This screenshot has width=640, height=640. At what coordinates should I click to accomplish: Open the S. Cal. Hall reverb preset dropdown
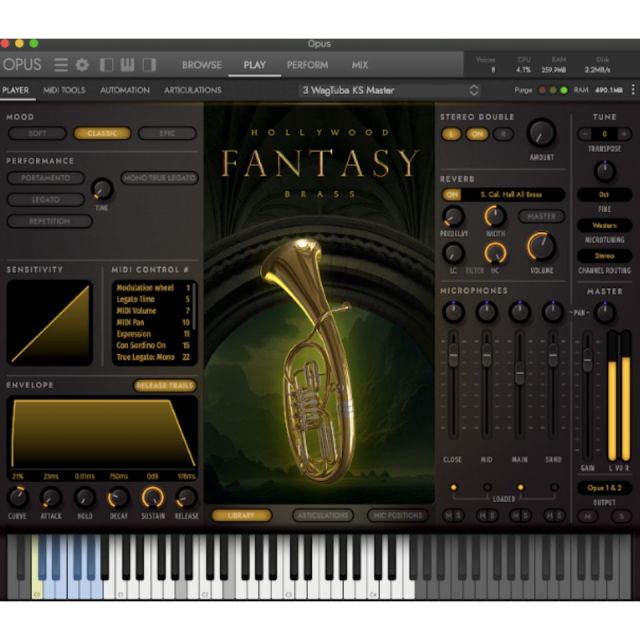point(511,194)
